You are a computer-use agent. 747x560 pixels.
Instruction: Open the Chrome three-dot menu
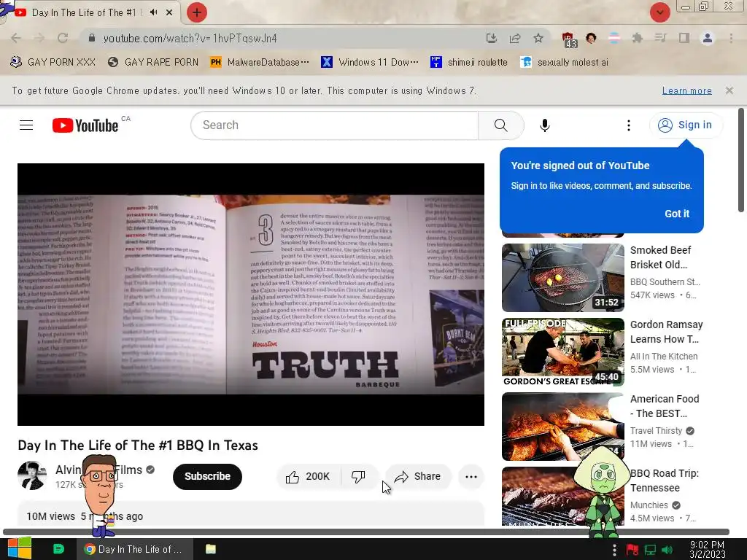tap(731, 38)
